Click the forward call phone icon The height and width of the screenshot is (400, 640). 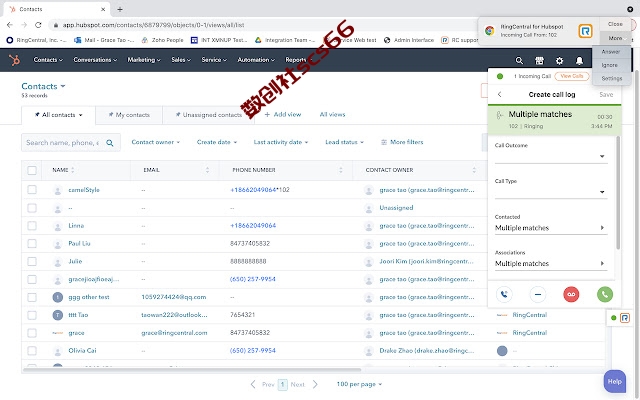504,294
